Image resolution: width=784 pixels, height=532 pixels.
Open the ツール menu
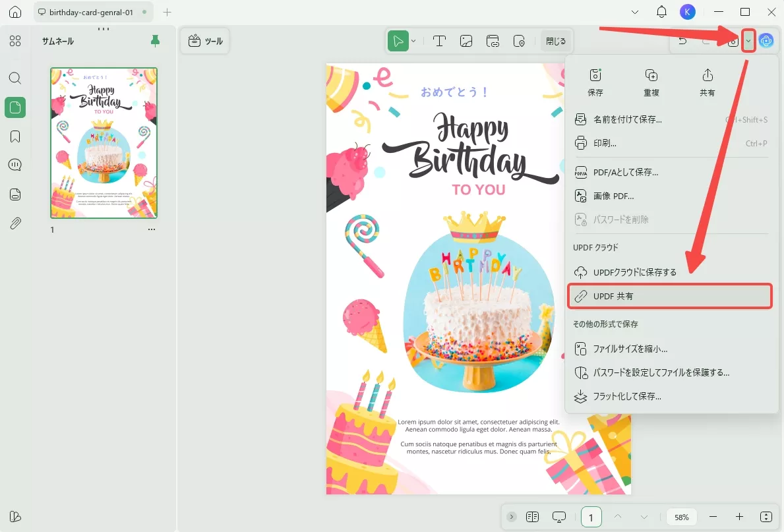click(x=204, y=40)
